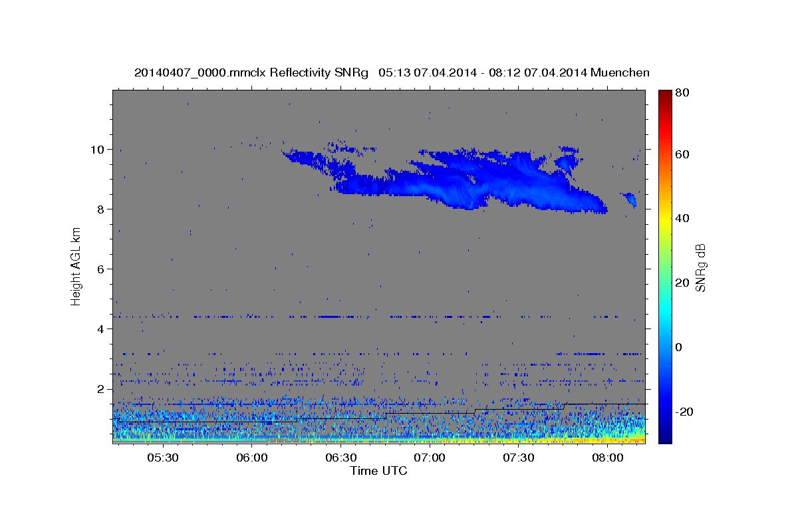
Task: Click the 'Time UTC' x-axis label
Action: [378, 471]
